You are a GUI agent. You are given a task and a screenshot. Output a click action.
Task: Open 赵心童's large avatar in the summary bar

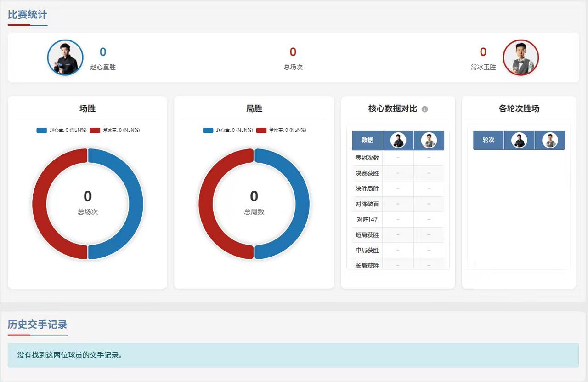[x=65, y=57]
